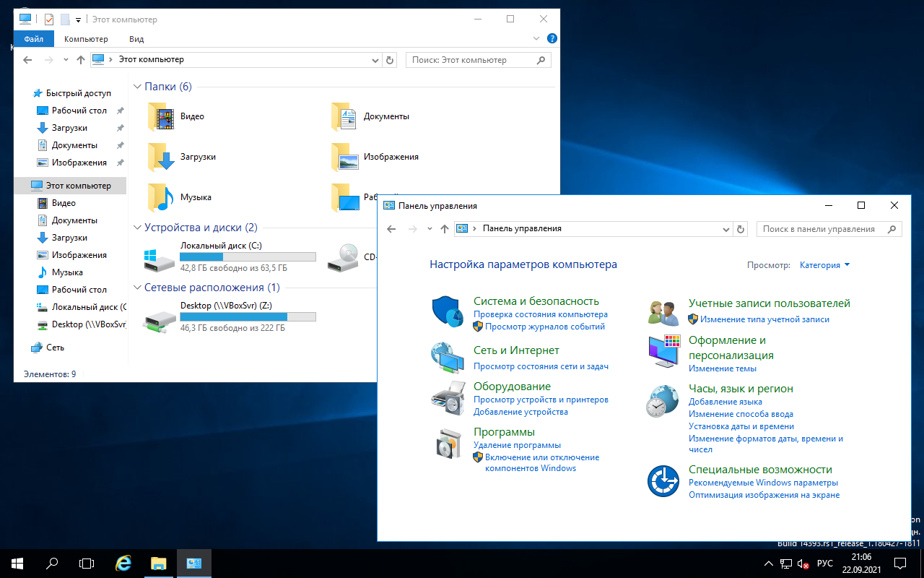Open the Компьютер ribbon tab

click(86, 39)
